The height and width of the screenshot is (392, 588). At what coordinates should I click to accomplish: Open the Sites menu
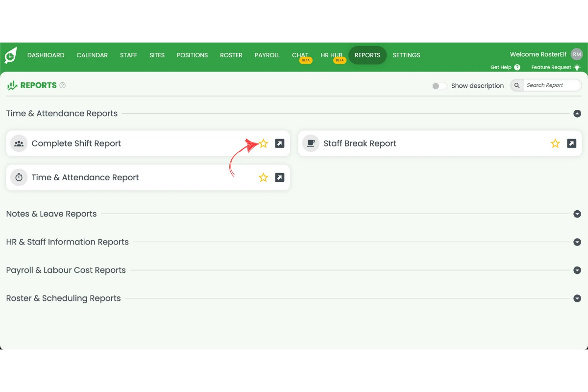[x=157, y=55]
